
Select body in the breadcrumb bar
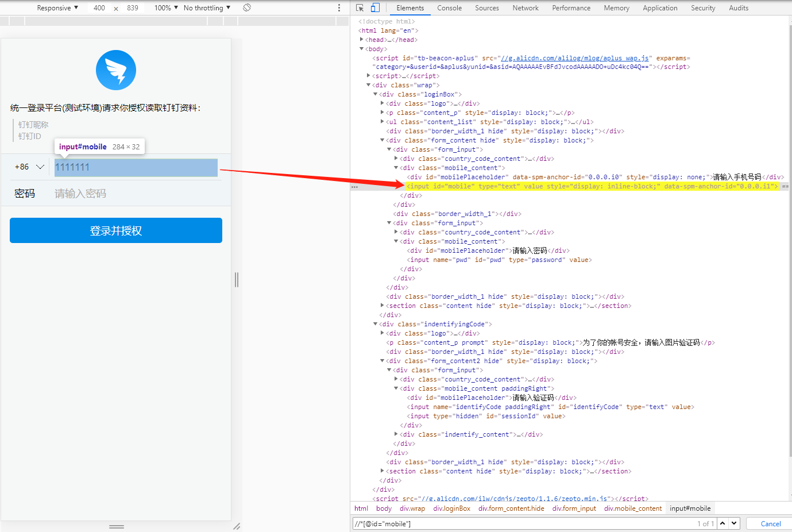tap(384, 508)
